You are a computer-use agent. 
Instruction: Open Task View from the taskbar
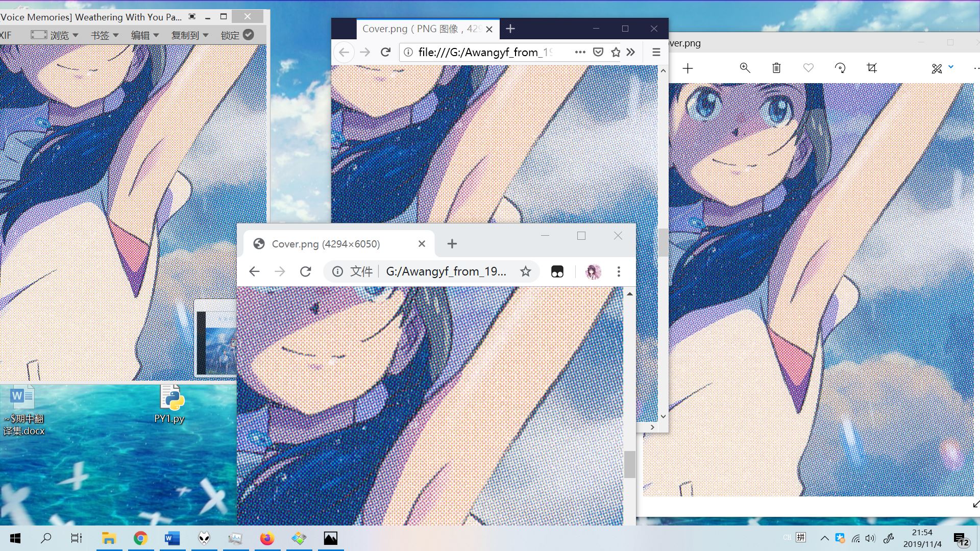[x=77, y=538]
